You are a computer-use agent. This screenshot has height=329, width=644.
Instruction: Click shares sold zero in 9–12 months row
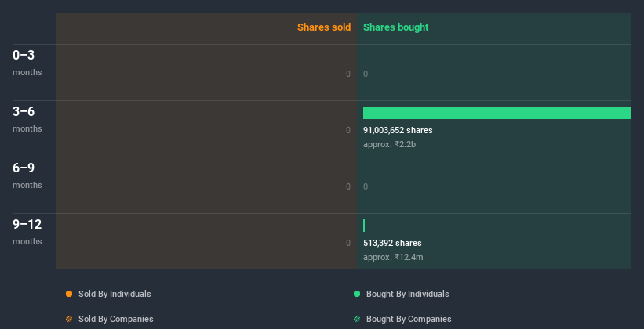[348, 244]
